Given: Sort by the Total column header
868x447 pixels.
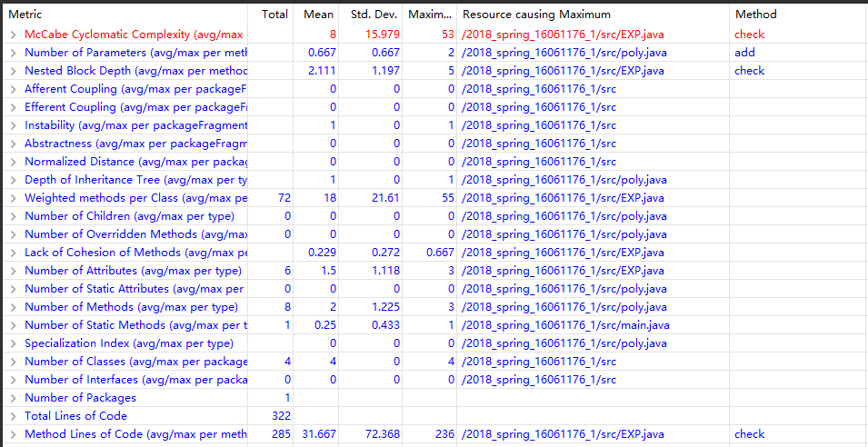Looking at the screenshot, I should (x=275, y=15).
